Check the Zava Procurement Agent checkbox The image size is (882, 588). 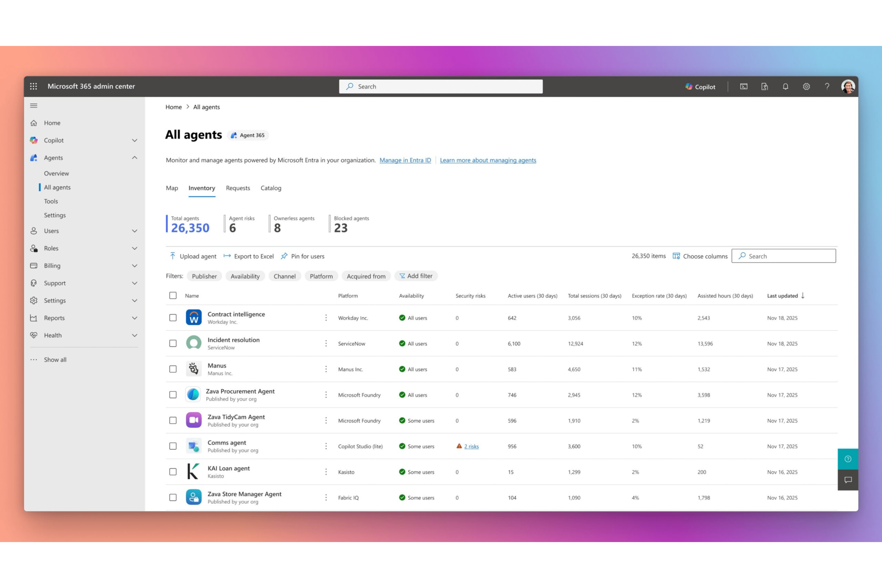click(173, 395)
